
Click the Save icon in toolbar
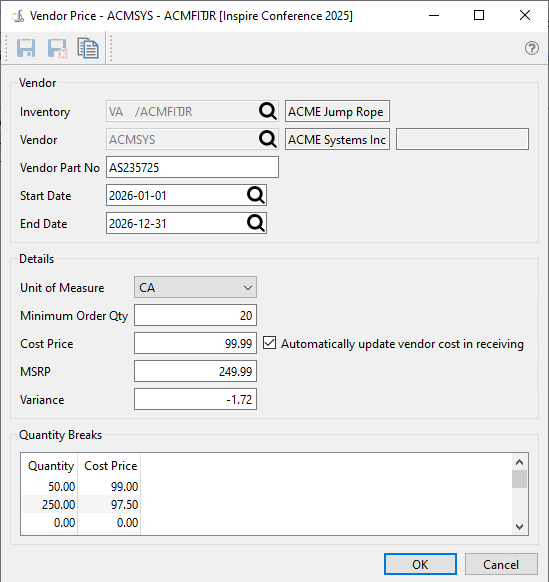pos(26,48)
